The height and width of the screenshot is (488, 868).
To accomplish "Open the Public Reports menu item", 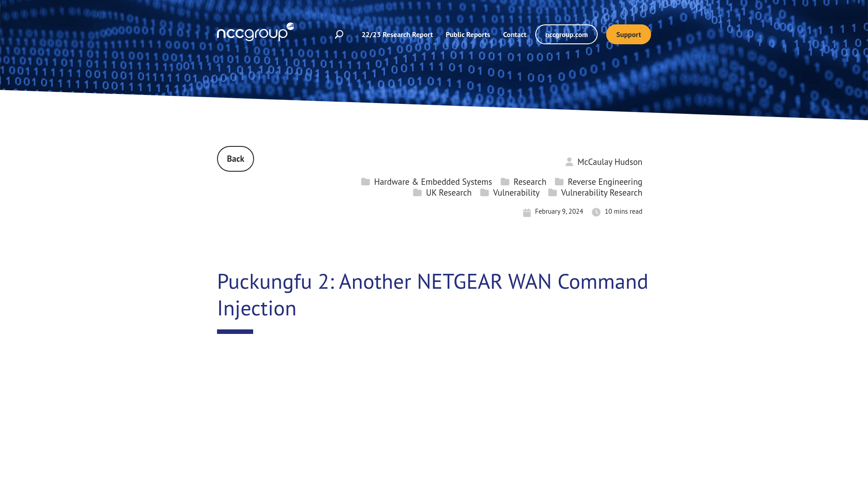I will [468, 34].
